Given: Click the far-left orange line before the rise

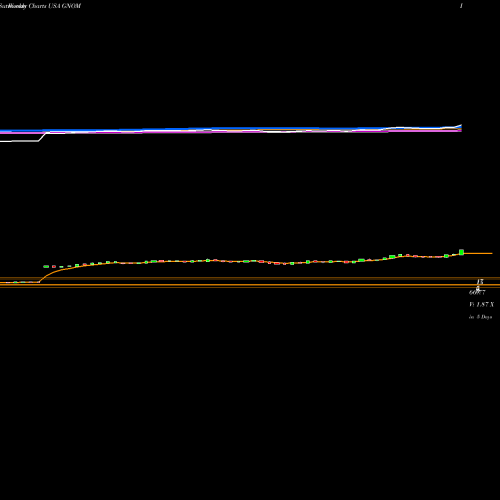Looking at the screenshot, I should click(x=19, y=282).
